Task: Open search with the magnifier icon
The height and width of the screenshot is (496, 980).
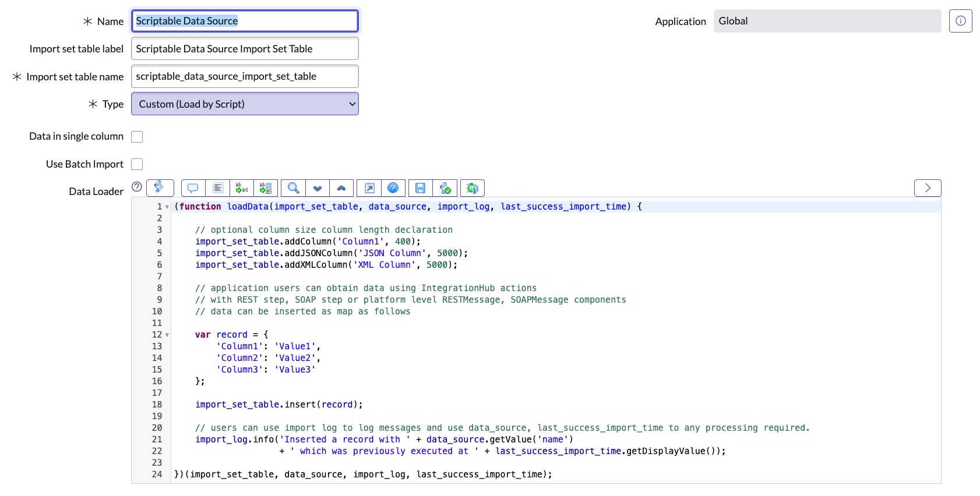Action: tap(294, 188)
